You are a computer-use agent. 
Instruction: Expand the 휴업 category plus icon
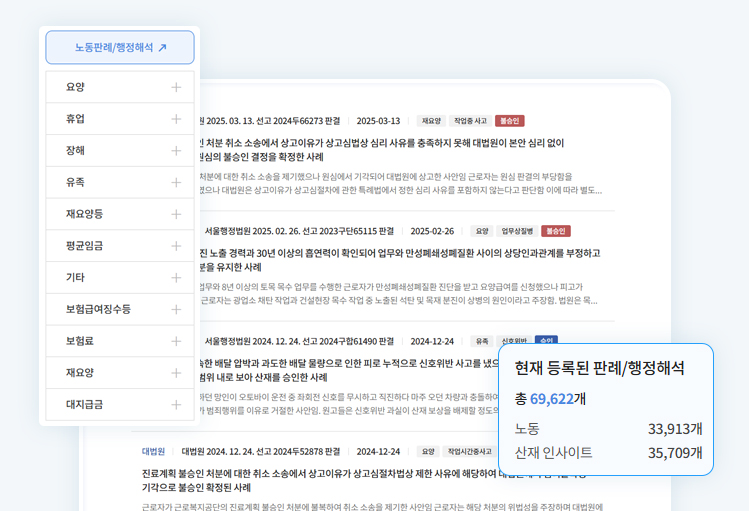pyautogui.click(x=176, y=119)
